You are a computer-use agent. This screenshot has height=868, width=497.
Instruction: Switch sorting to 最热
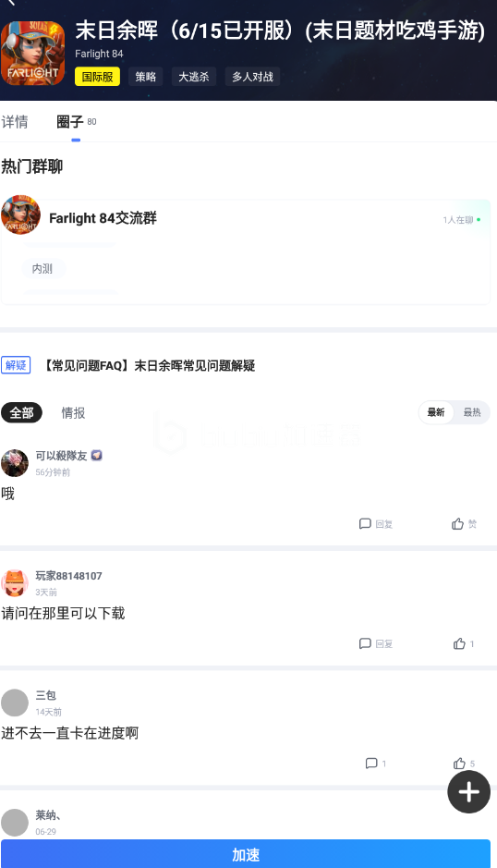click(472, 412)
